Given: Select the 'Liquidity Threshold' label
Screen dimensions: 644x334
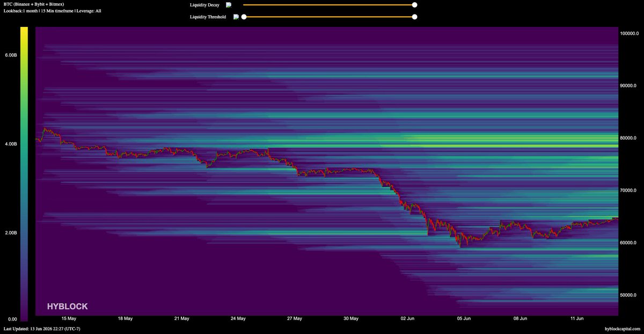Looking at the screenshot, I should coord(208,17).
